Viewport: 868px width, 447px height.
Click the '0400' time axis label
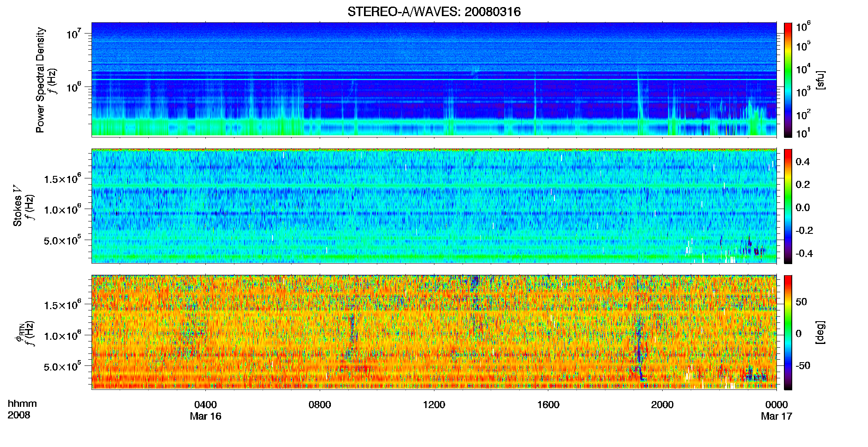point(205,405)
